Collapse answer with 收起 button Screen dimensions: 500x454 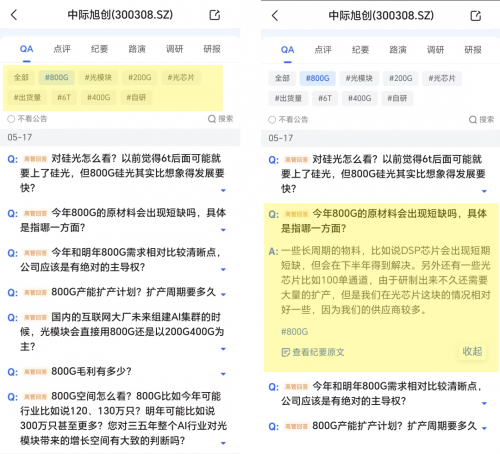(472, 351)
